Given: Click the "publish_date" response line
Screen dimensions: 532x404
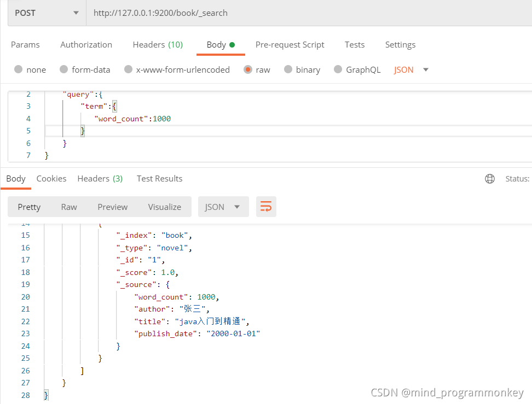Looking at the screenshot, I should tap(197, 334).
